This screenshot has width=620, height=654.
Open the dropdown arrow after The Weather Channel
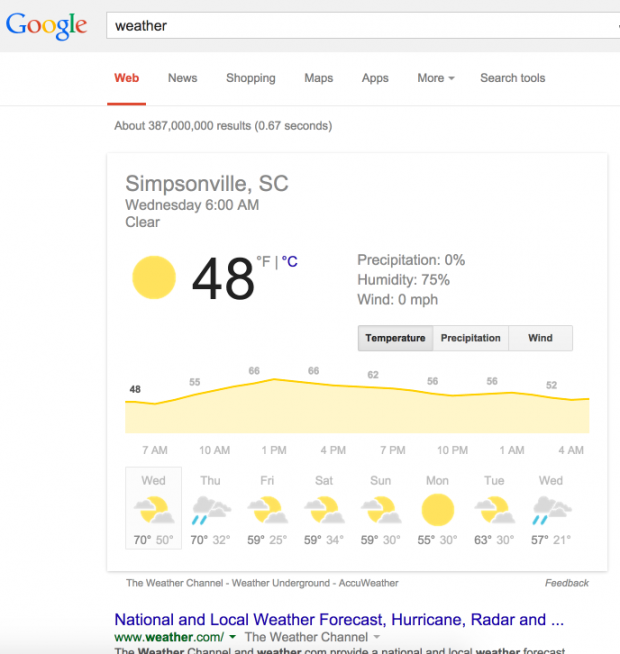pos(377,637)
